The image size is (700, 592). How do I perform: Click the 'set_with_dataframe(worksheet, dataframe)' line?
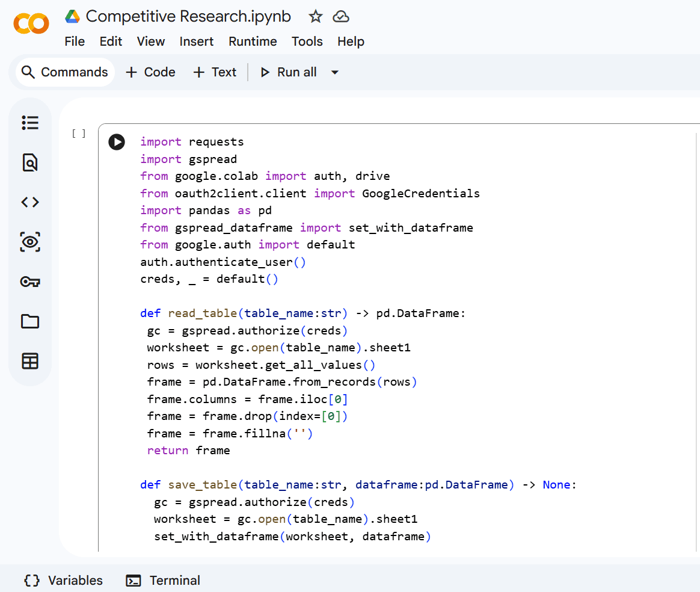click(292, 537)
